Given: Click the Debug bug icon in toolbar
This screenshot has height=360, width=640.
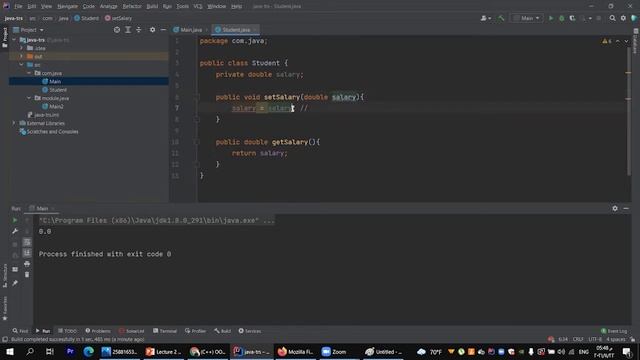Looking at the screenshot, I should (562, 18).
